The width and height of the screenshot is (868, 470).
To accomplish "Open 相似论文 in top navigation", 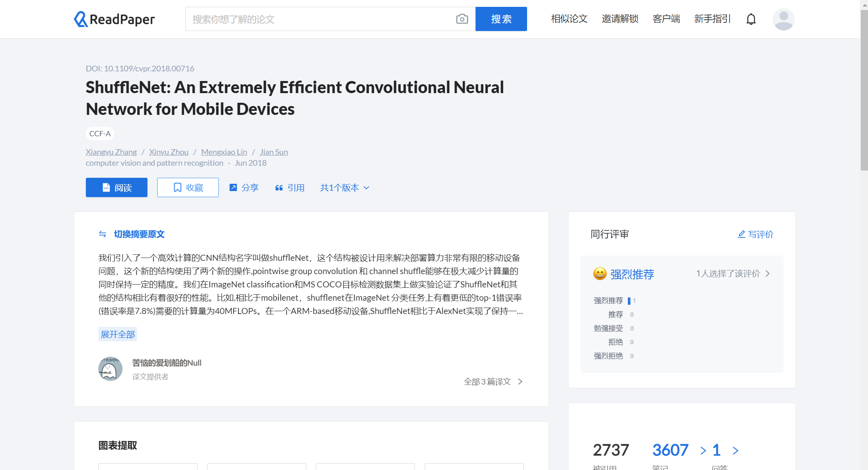I will pyautogui.click(x=569, y=19).
